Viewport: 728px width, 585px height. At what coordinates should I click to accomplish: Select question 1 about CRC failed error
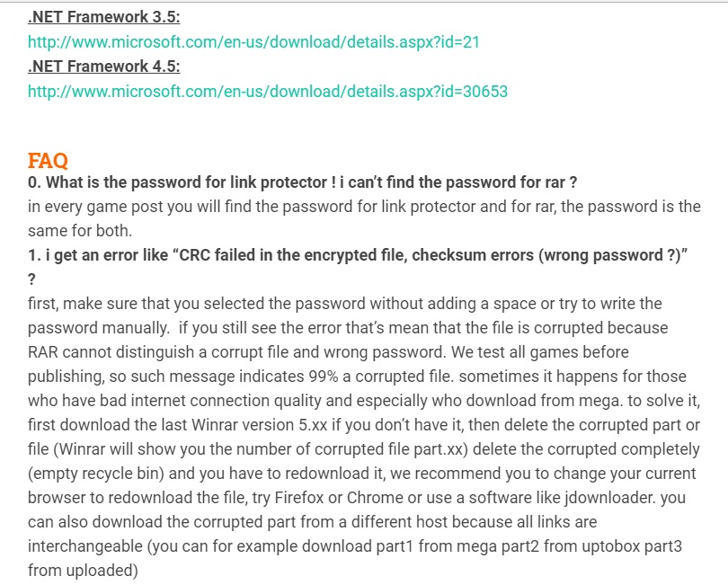tap(358, 255)
